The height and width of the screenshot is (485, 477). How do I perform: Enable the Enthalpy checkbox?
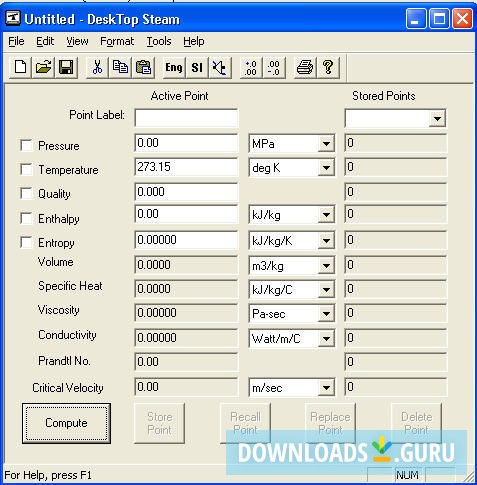click(x=26, y=218)
